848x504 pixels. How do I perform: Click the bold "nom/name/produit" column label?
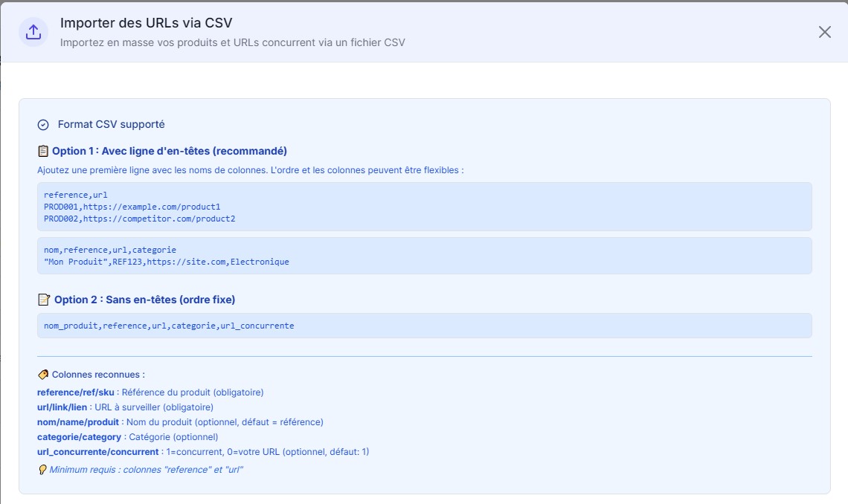click(x=77, y=422)
